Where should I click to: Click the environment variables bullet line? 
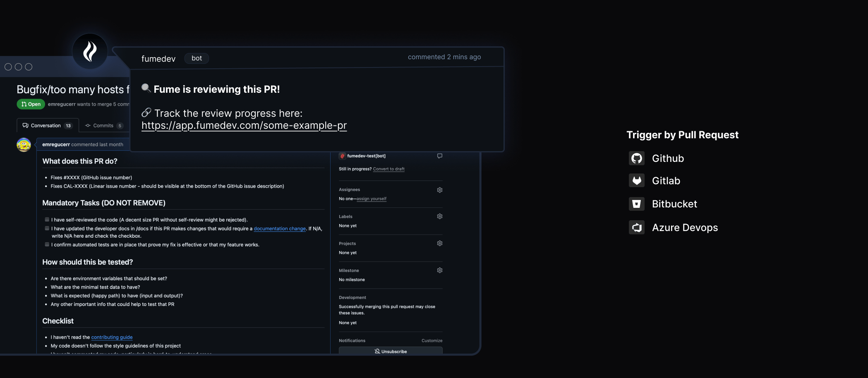(109, 279)
